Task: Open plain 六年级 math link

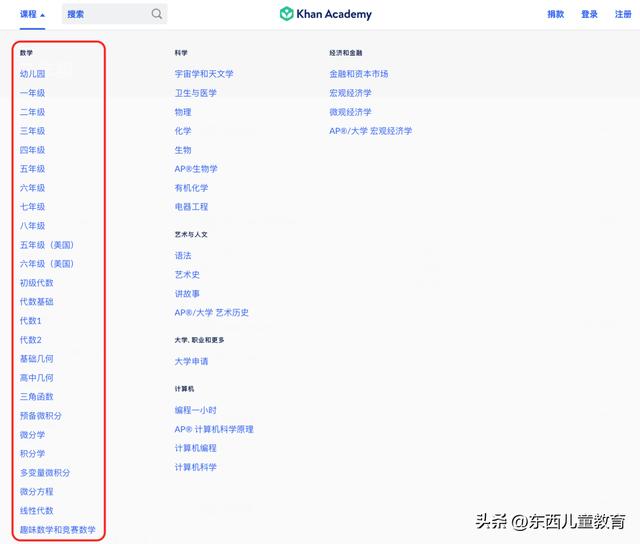Action: tap(33, 188)
